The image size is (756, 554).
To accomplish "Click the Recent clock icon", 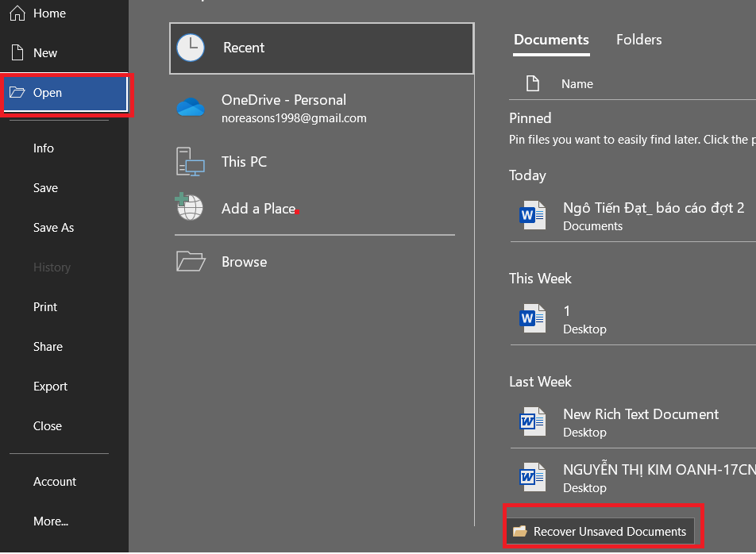I will point(191,48).
